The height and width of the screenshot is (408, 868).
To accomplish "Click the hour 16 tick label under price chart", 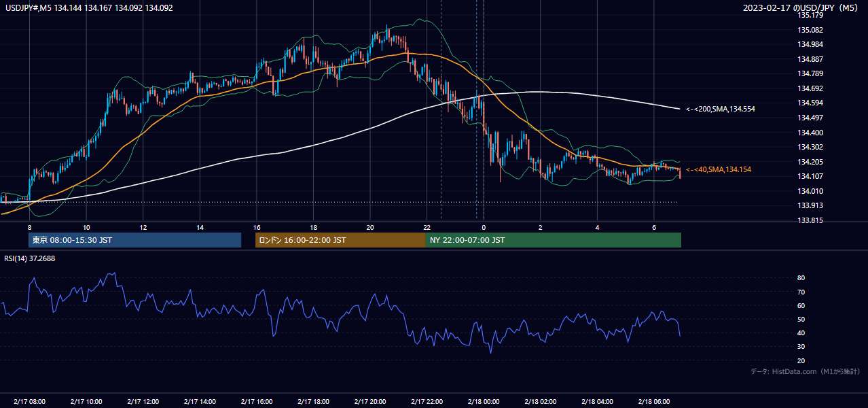I will pyautogui.click(x=257, y=227).
